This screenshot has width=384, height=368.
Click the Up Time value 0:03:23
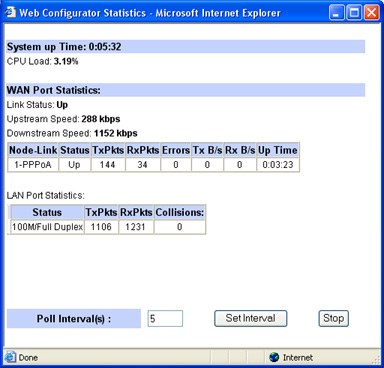[x=278, y=165]
